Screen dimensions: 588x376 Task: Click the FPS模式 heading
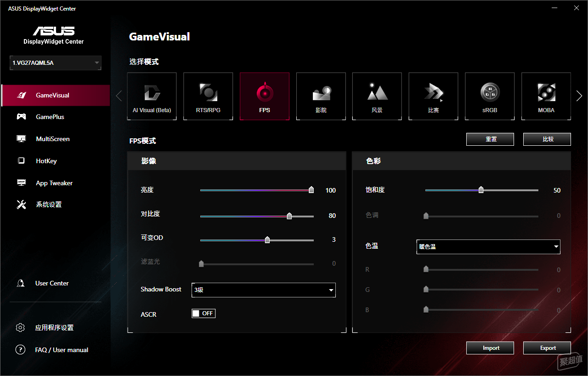[x=142, y=141]
